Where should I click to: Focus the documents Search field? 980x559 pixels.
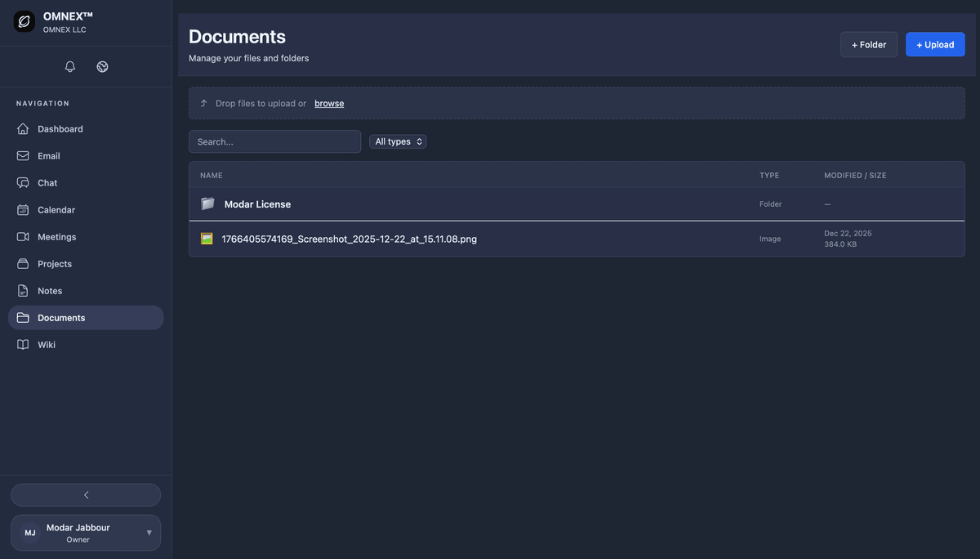coord(274,141)
